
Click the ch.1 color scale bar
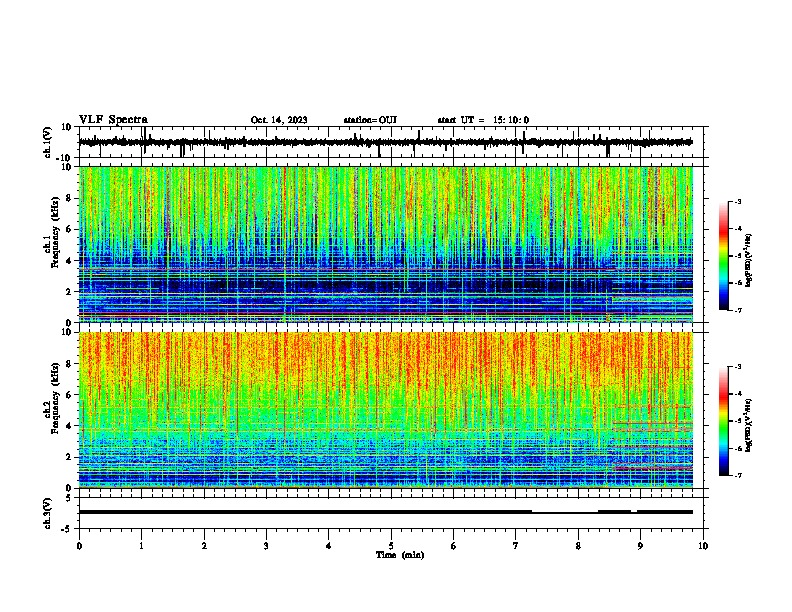pos(723,256)
